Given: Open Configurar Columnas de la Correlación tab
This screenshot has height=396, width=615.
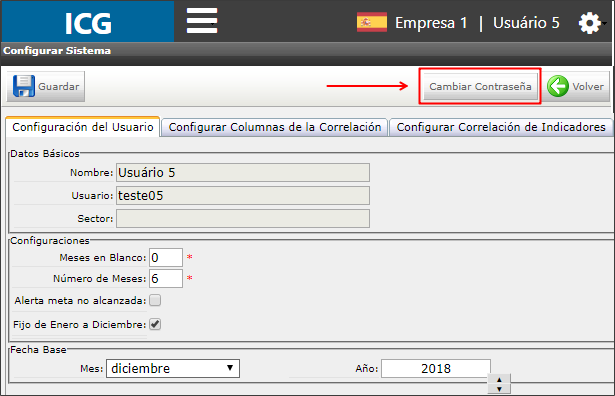Looking at the screenshot, I should click(275, 127).
